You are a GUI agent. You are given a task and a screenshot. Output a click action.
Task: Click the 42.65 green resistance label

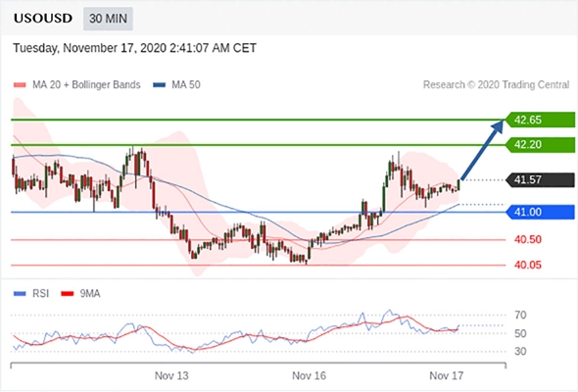(x=541, y=120)
